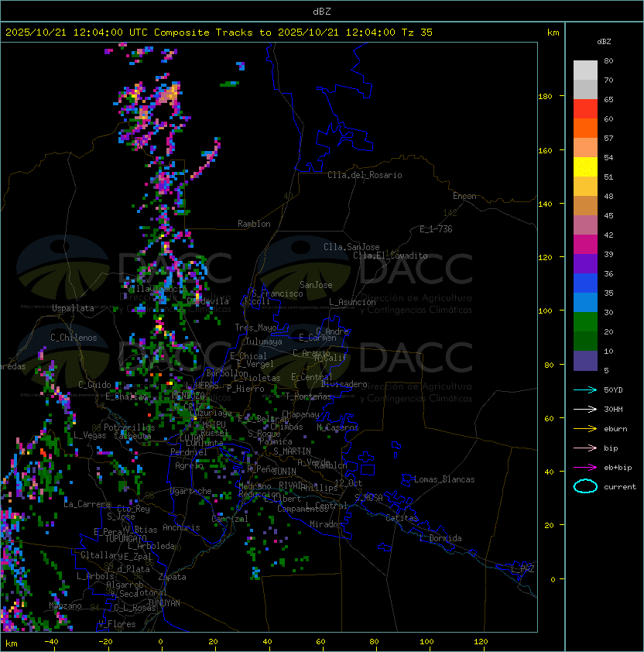Click the Divisadero label
644x652 pixels.
344,384
